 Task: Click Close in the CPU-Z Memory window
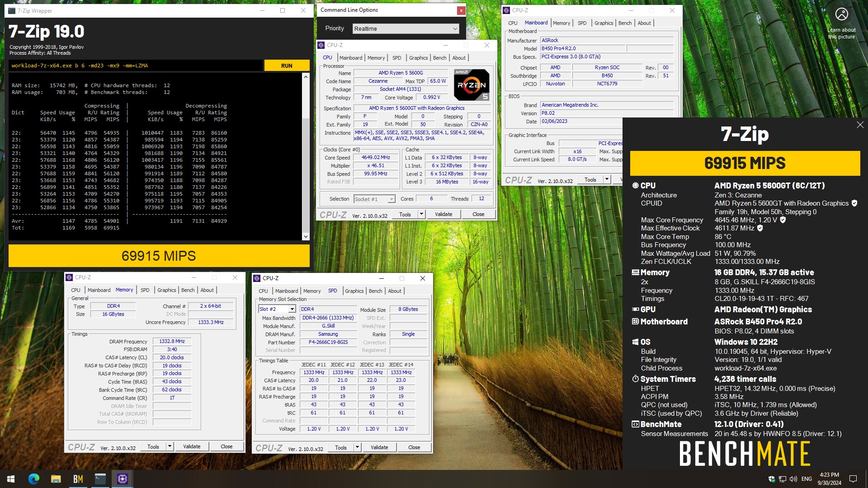pos(226,446)
